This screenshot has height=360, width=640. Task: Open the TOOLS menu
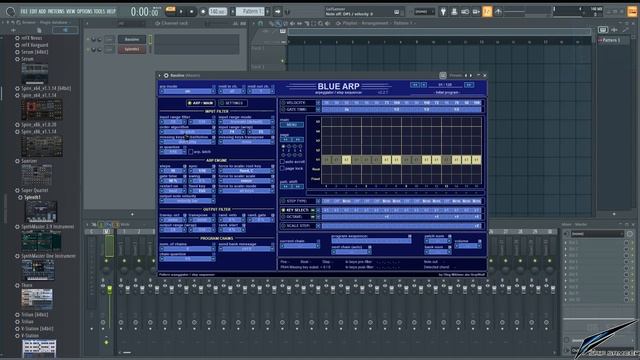pyautogui.click(x=99, y=11)
